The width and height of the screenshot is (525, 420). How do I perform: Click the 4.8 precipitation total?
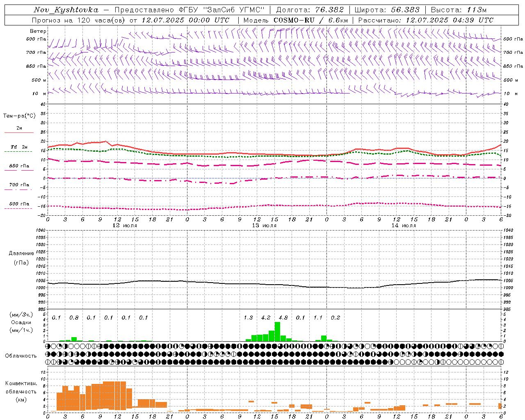[x=283, y=318]
